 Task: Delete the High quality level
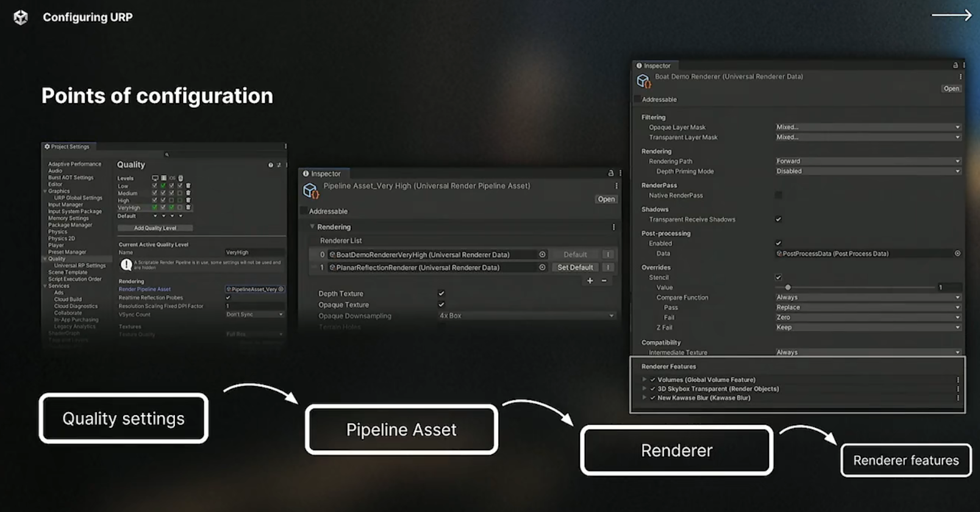(188, 200)
